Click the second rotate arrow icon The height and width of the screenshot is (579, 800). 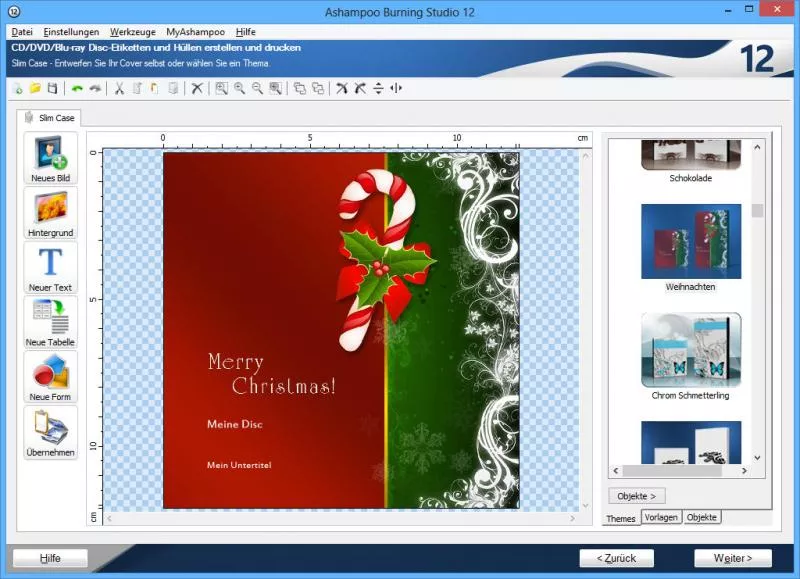(x=360, y=88)
